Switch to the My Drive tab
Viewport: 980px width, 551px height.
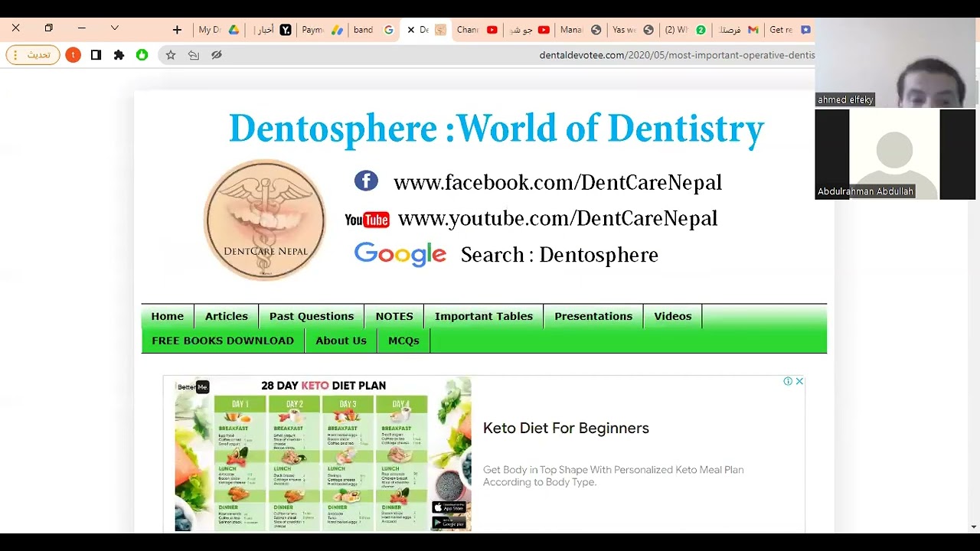point(219,30)
